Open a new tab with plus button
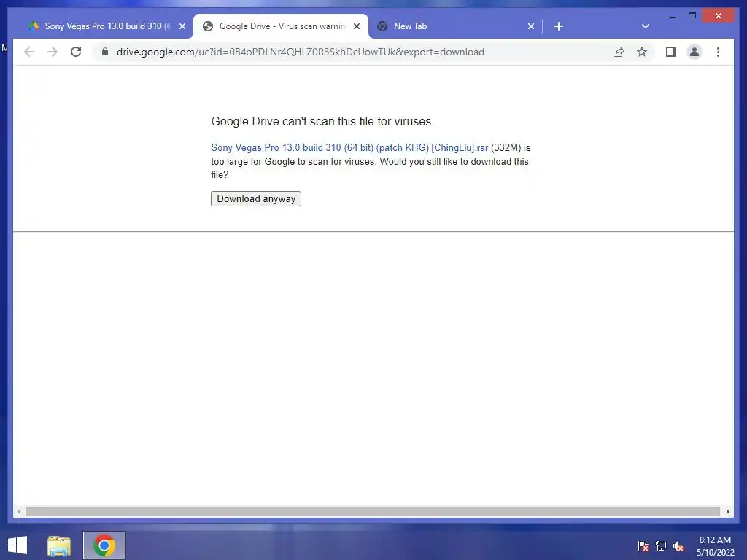The image size is (747, 560). tap(559, 26)
